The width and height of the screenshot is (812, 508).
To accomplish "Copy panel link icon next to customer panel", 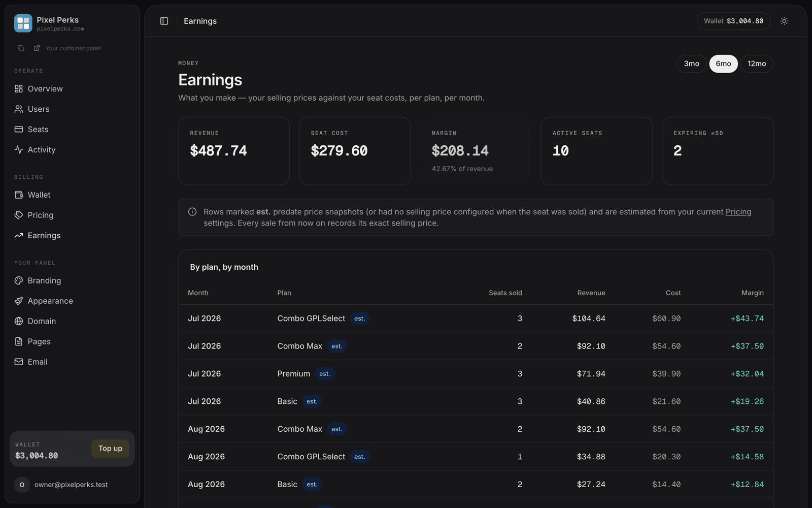I will pyautogui.click(x=21, y=48).
